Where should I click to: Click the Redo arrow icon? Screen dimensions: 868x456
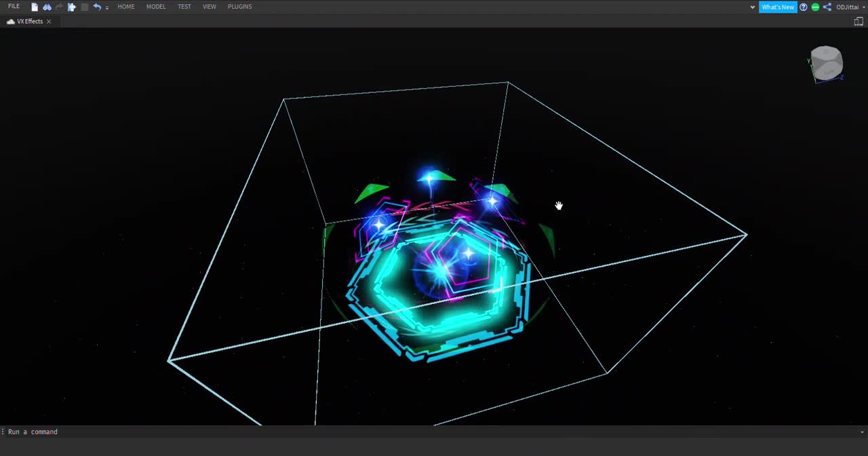(x=59, y=7)
